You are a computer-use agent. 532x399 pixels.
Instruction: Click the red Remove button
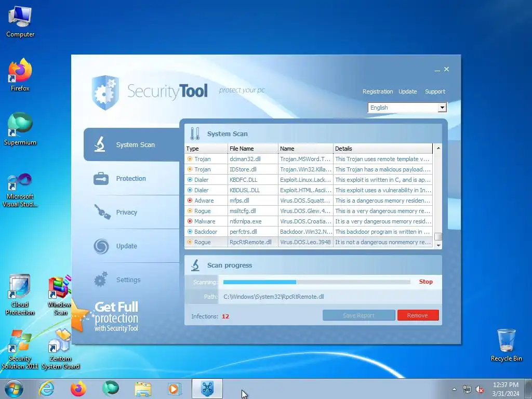tap(418, 315)
